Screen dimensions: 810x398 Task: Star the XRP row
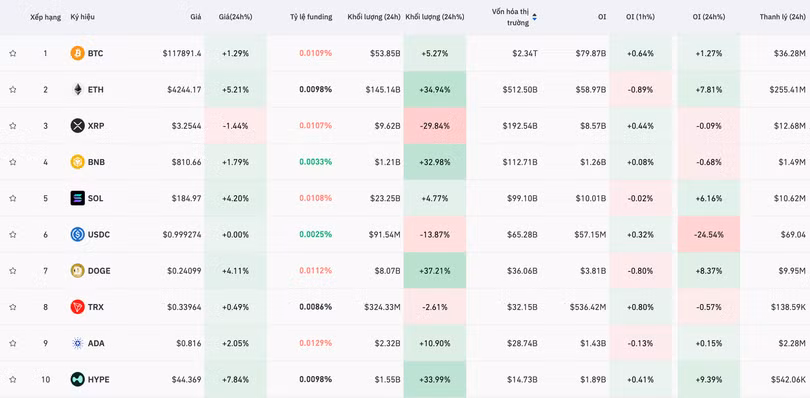click(x=13, y=126)
